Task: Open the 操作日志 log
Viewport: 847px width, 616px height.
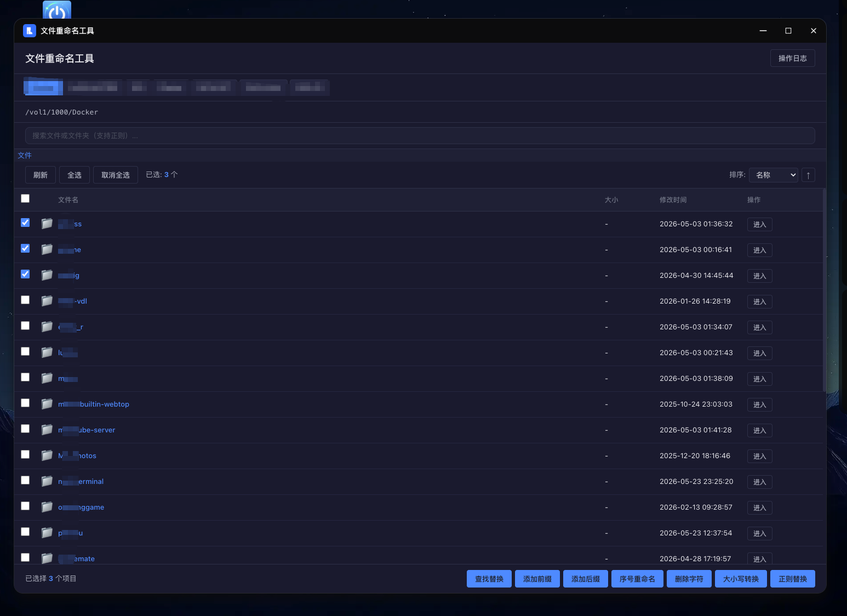Action: (x=792, y=58)
